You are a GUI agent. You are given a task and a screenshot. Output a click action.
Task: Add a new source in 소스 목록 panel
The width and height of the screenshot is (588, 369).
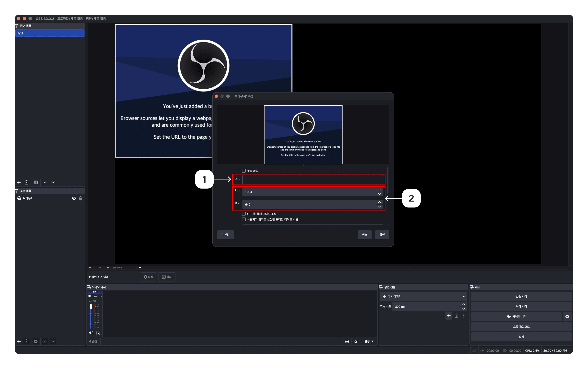coord(19,341)
